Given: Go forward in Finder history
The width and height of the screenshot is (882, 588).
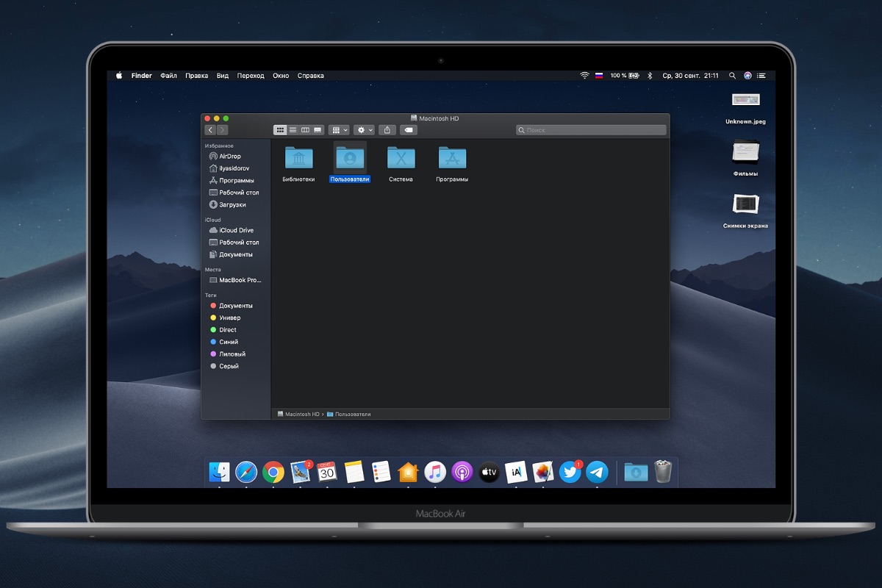Looking at the screenshot, I should tap(222, 130).
